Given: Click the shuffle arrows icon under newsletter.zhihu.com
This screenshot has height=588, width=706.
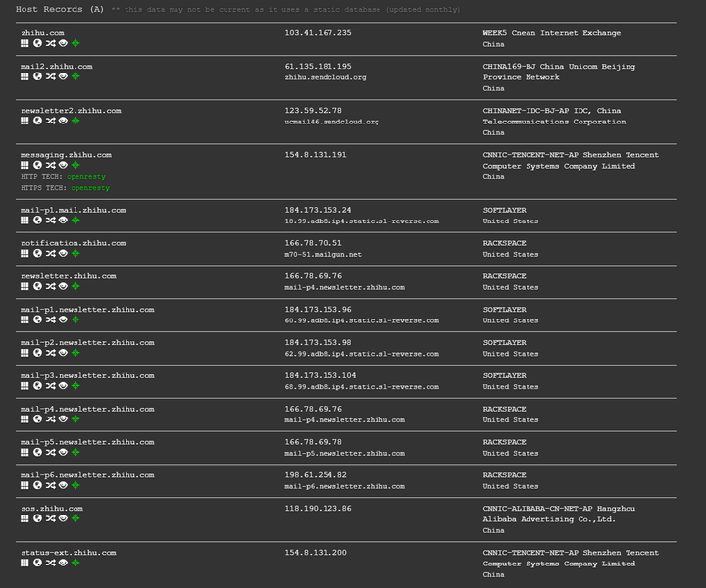Looking at the screenshot, I should click(x=50, y=286).
